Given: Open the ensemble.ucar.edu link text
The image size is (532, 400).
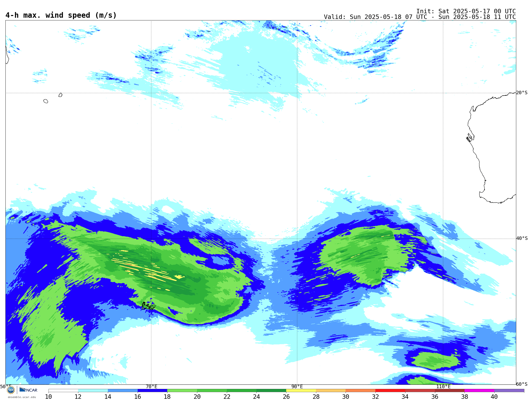Looking at the screenshot, I should [x=22, y=397].
